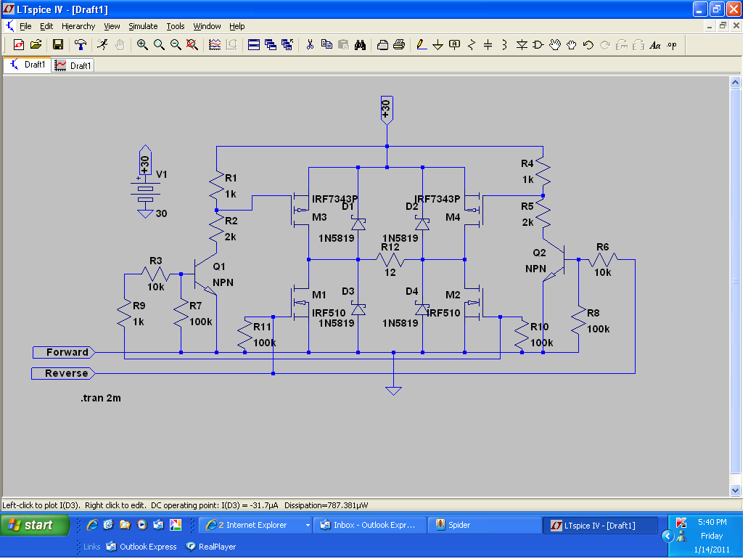This screenshot has height=559, width=756.
Task: Click the Zoom In magnifier icon
Action: (x=141, y=45)
